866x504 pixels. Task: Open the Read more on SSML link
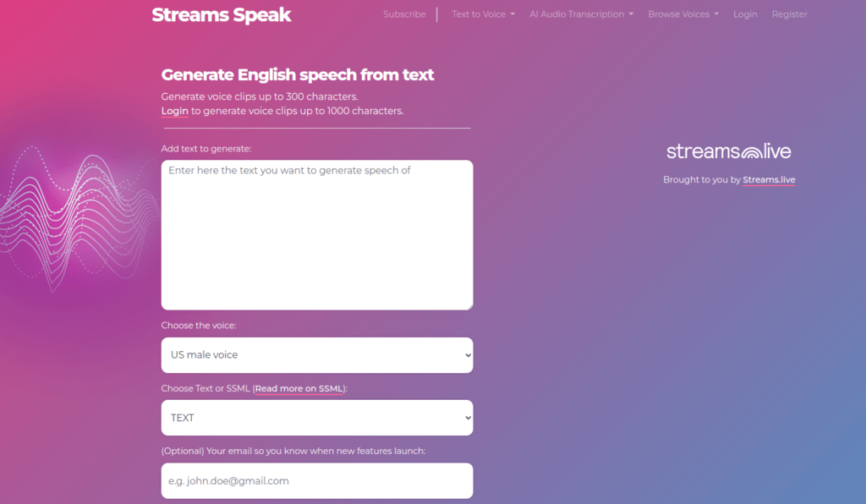[299, 389]
